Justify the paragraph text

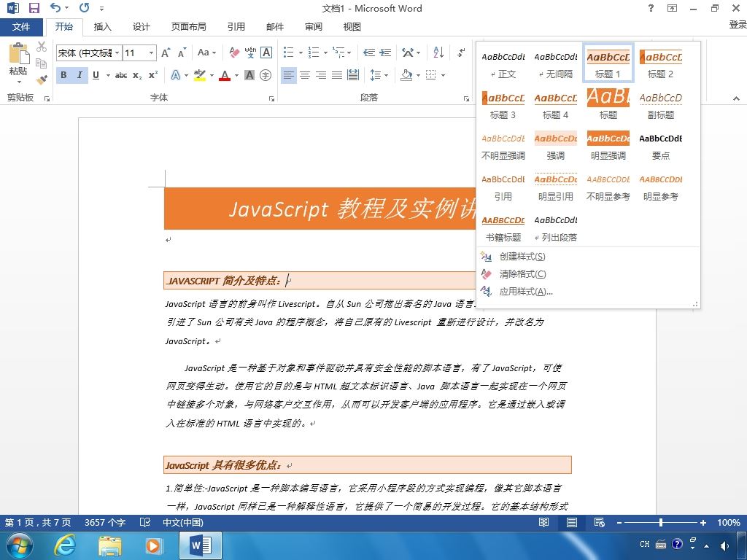[x=337, y=75]
